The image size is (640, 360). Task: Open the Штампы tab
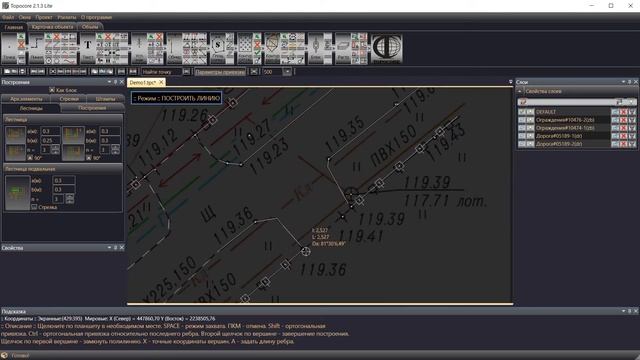[x=105, y=99]
